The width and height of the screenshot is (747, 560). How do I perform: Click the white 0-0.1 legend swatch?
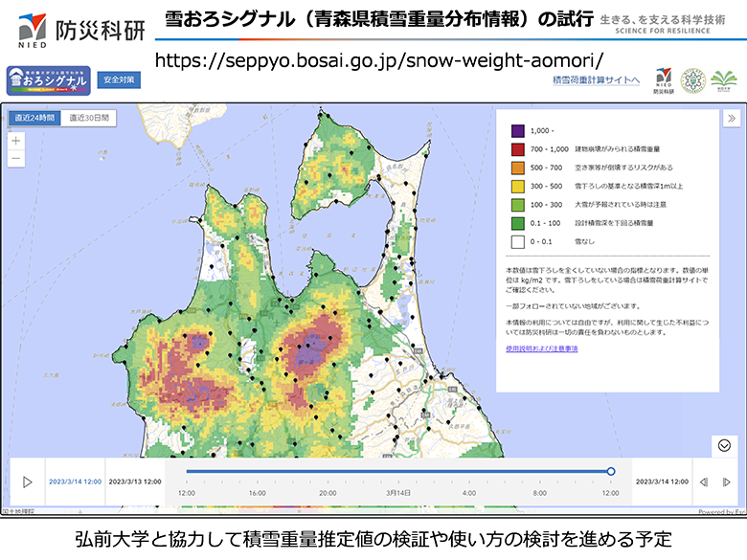click(x=518, y=241)
